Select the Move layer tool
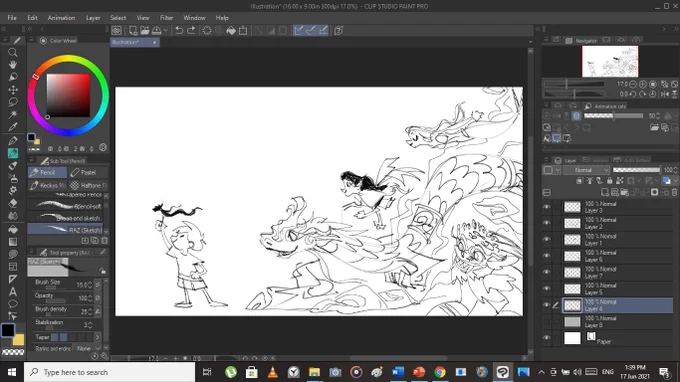This screenshot has height=382, width=680. [13, 90]
